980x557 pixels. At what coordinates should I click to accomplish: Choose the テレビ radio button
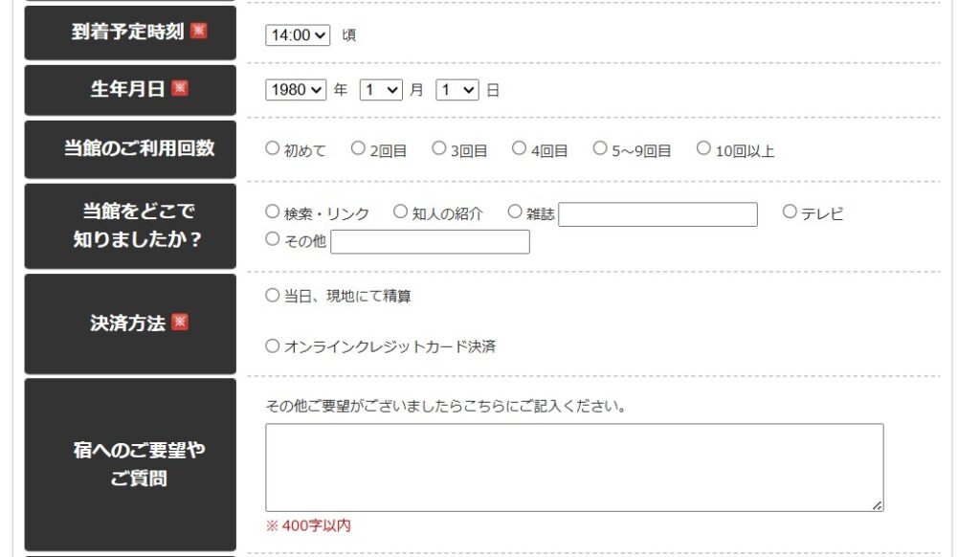(x=790, y=212)
